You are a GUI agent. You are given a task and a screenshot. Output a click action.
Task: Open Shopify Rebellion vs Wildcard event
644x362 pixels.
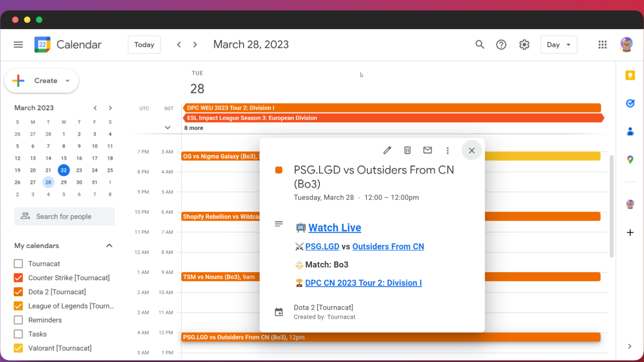click(220, 217)
